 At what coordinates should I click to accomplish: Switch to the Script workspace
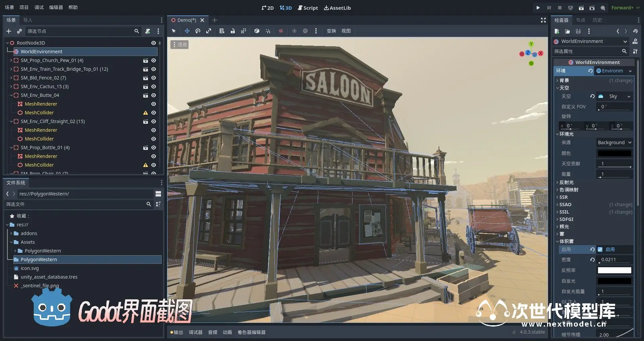(308, 8)
